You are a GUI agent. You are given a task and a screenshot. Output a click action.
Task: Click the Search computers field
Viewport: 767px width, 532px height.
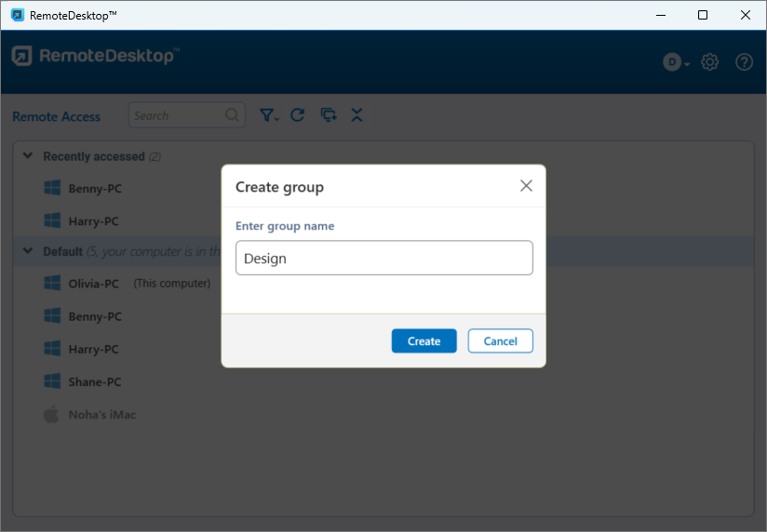click(x=175, y=116)
